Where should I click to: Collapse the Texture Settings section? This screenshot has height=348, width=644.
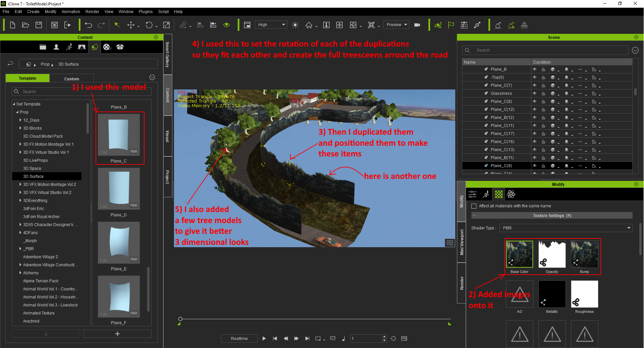click(x=474, y=216)
